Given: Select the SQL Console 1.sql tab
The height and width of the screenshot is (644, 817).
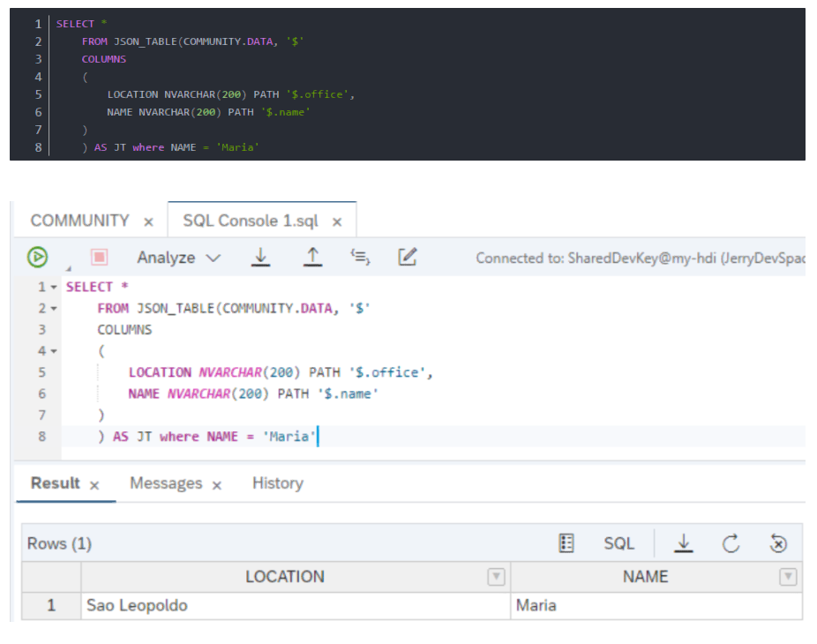Looking at the screenshot, I should click(x=251, y=221).
